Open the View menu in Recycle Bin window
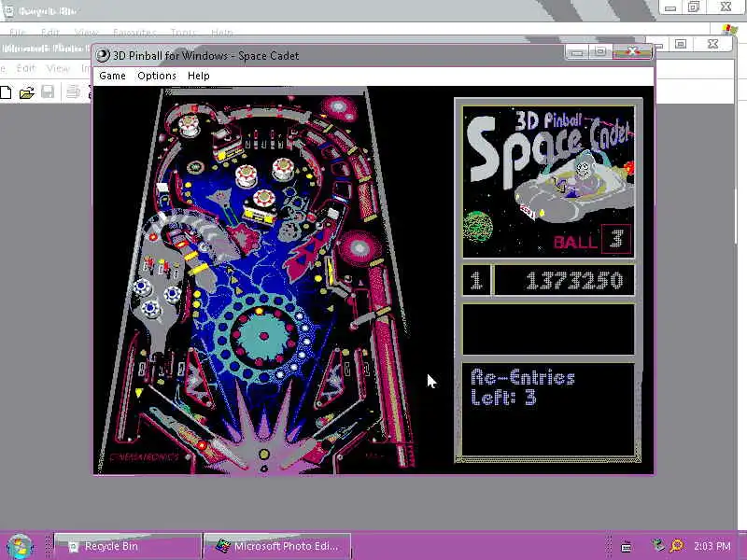747x560 pixels. (x=86, y=33)
